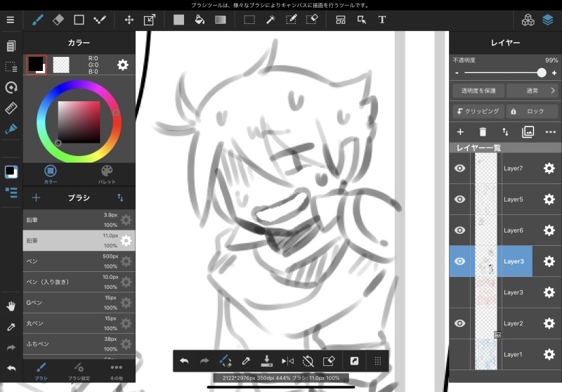This screenshot has width=562, height=392.
Task: Decrease opacity with minus button
Action: click(x=457, y=73)
